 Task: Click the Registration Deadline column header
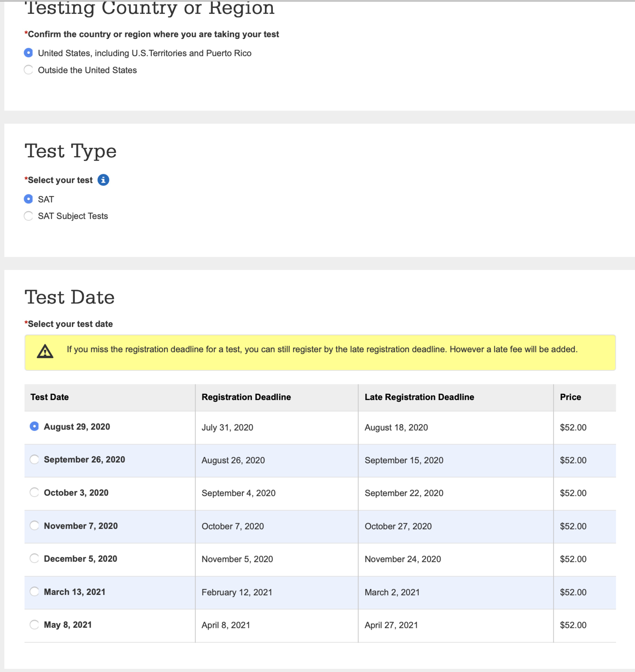246,397
